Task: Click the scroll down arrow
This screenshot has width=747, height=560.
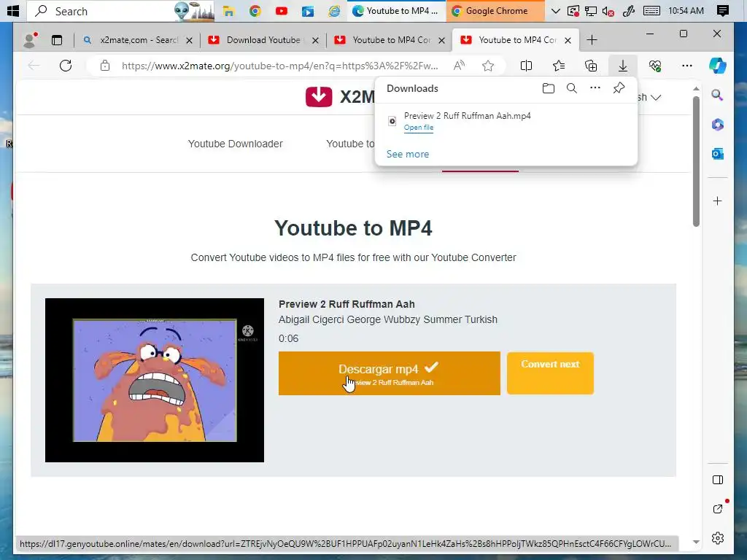Action: (x=696, y=542)
